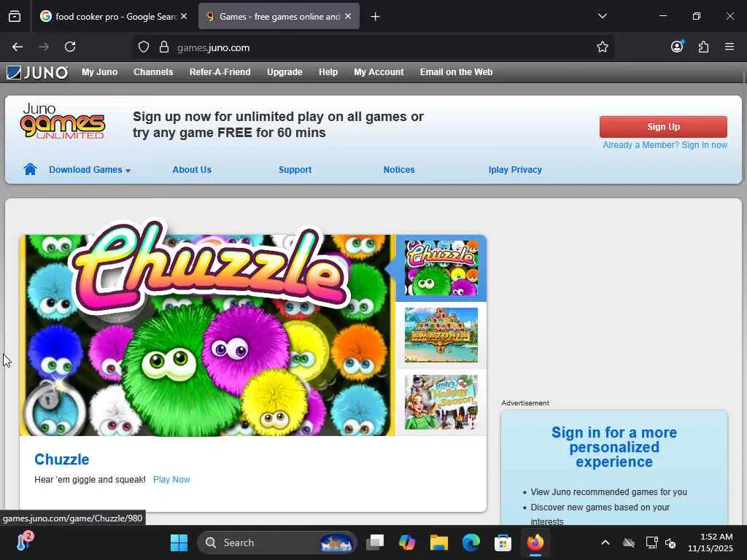This screenshot has height=560, width=747.
Task: Open Microsoft Store from taskbar
Action: point(503,542)
